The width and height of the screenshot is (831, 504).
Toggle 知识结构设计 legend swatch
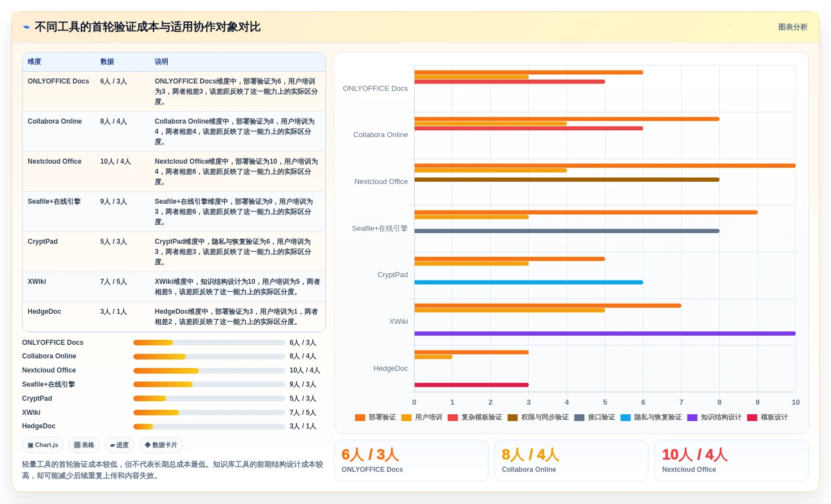[693, 418]
